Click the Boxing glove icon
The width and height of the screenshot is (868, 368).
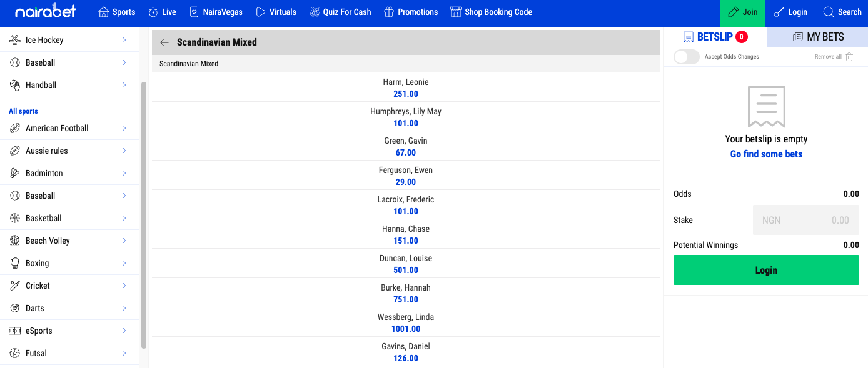click(14, 263)
